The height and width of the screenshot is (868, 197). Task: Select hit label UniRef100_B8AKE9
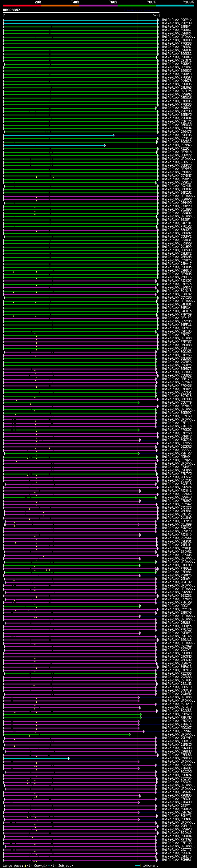point(176,230)
